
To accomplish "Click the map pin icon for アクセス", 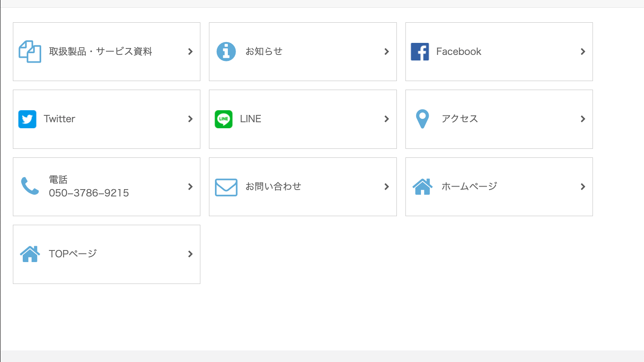I will point(423,119).
